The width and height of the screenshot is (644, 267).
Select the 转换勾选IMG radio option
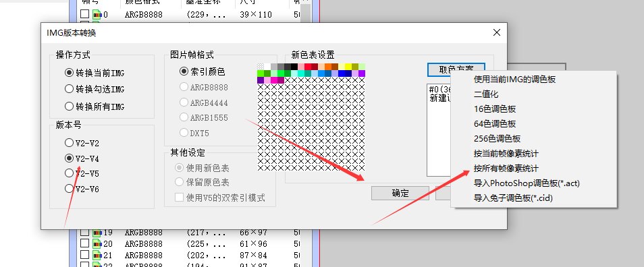pos(95,89)
